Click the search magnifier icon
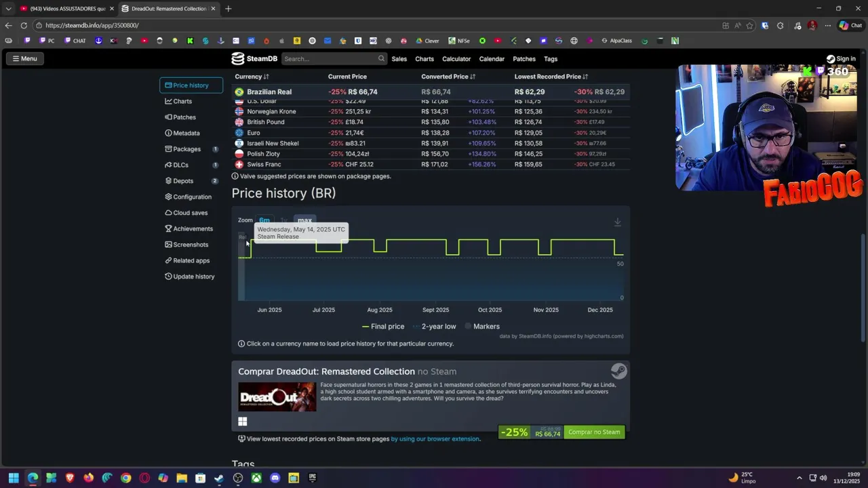The width and height of the screenshot is (868, 488). pyautogui.click(x=381, y=58)
